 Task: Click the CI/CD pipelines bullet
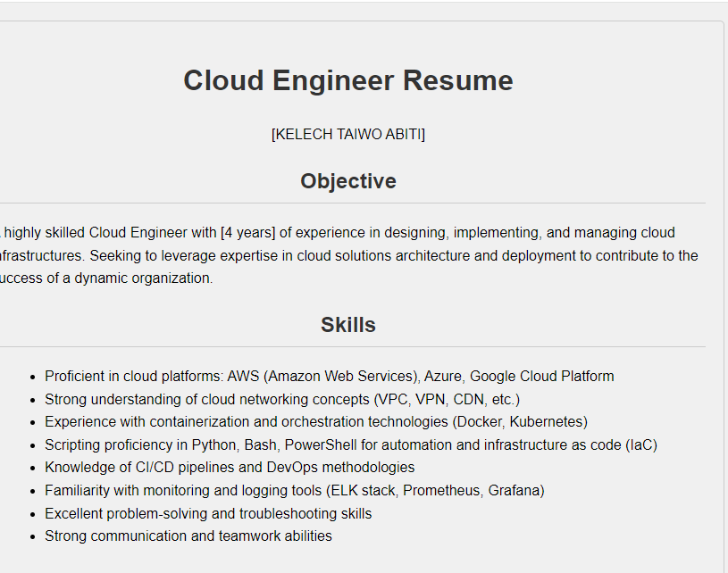tap(230, 467)
